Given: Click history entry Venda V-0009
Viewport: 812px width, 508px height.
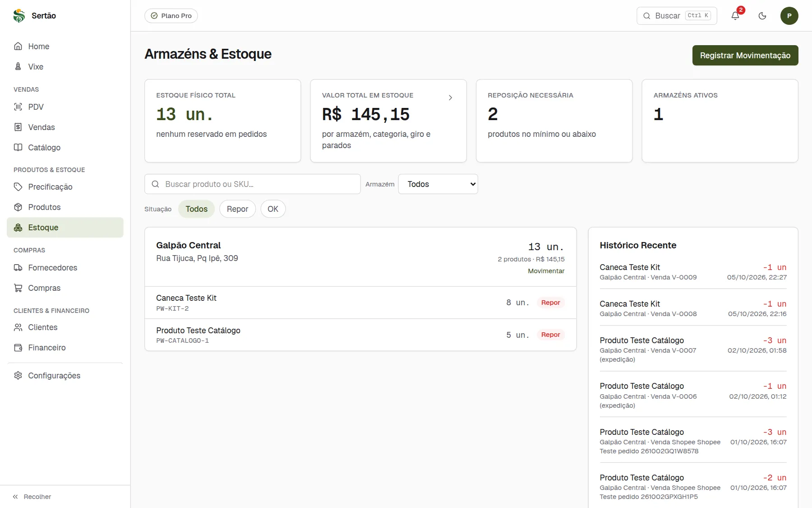Looking at the screenshot, I should click(x=693, y=272).
